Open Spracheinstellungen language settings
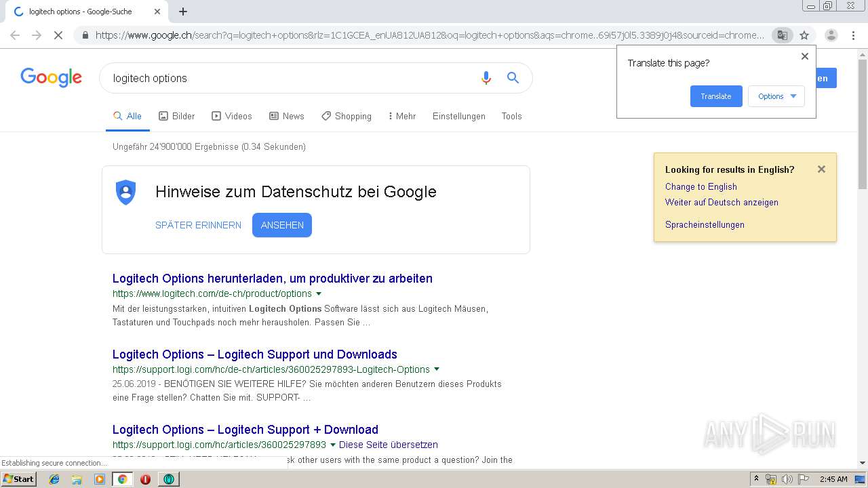 705,224
